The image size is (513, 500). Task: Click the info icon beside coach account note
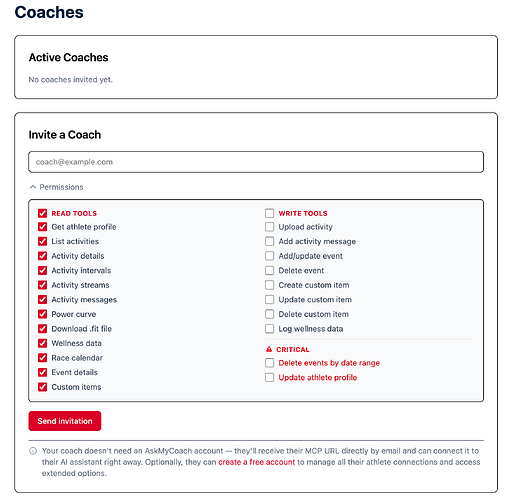coord(33,451)
